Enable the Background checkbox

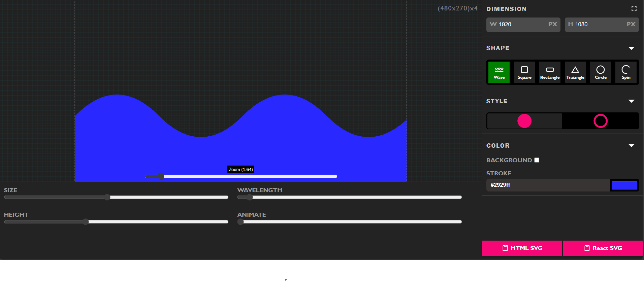tap(537, 160)
